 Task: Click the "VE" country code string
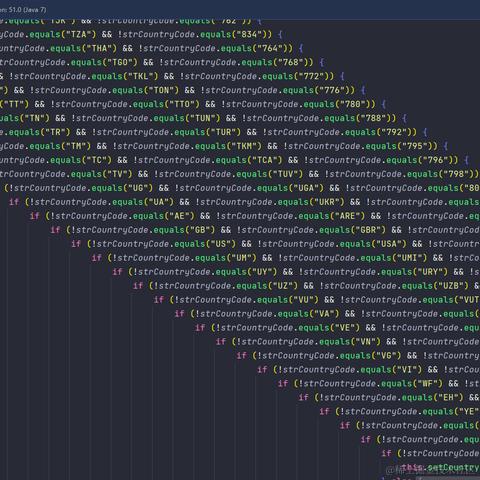(x=345, y=328)
